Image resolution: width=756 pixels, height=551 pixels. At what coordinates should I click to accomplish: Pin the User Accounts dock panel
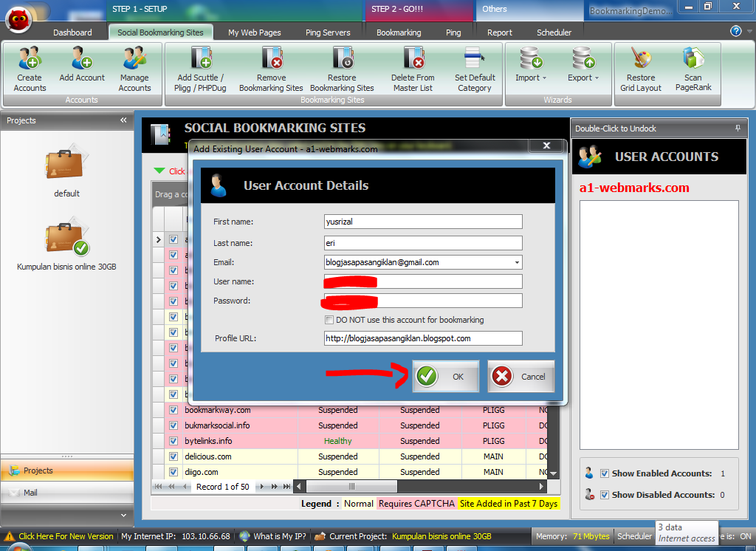[x=738, y=129]
